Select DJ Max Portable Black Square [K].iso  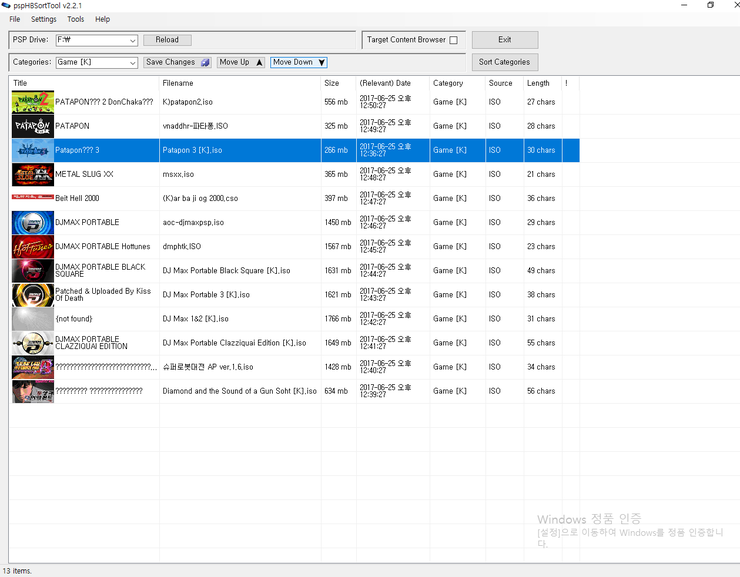227,270
